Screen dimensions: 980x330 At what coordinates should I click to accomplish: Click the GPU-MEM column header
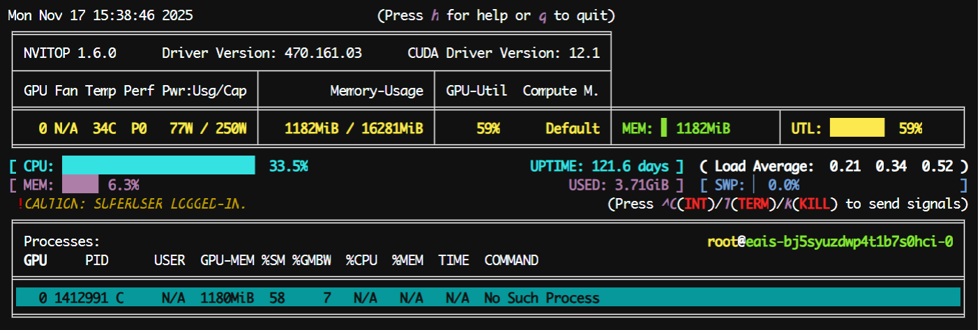point(227,260)
